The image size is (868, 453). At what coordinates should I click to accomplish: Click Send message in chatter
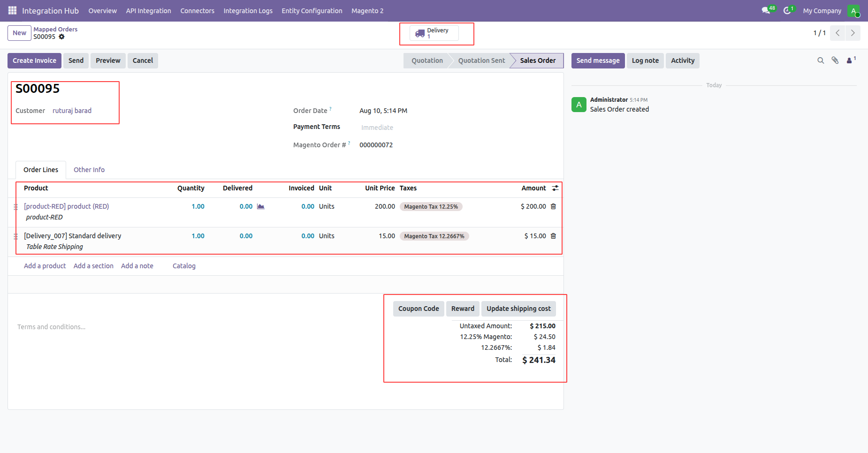pyautogui.click(x=598, y=60)
